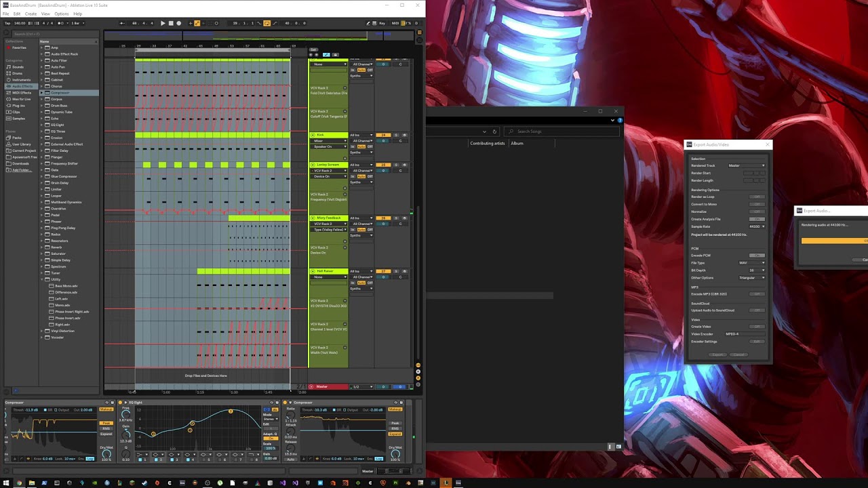Expand the Amp device folder
The width and height of the screenshot is (868, 488).
coord(42,47)
